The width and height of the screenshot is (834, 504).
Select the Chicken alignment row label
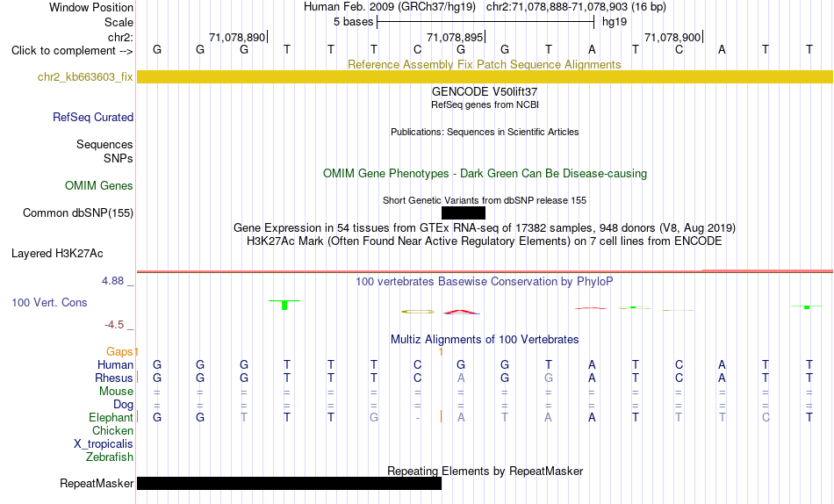click(x=112, y=430)
